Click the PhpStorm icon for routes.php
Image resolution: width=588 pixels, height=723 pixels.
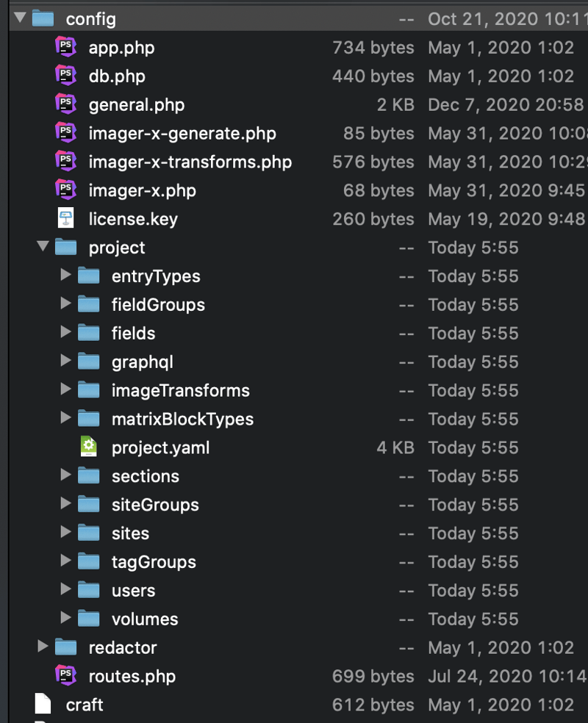65,676
